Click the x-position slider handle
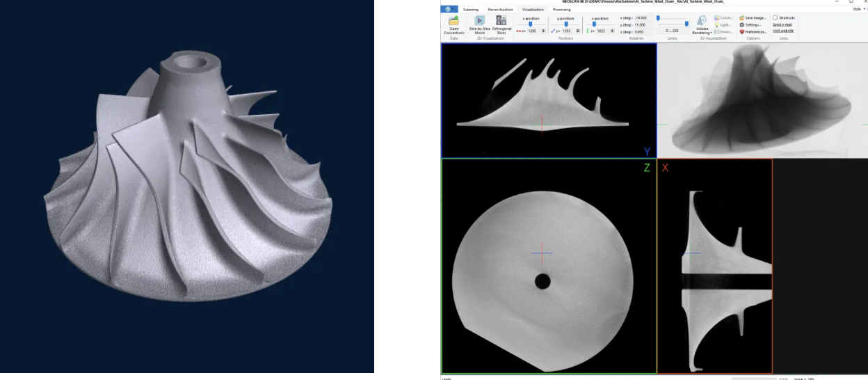The image size is (868, 380). click(531, 24)
